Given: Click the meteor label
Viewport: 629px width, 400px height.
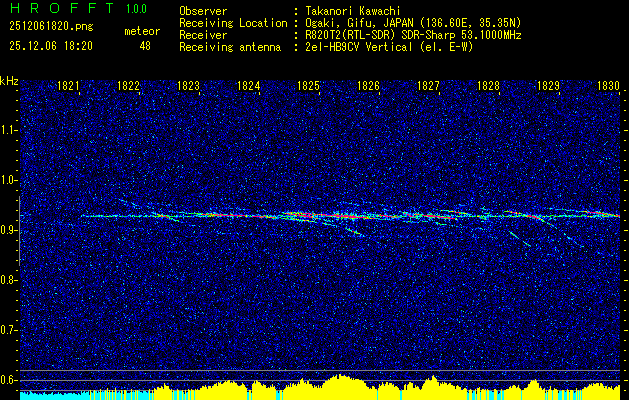Looking at the screenshot, I should 142,31.
